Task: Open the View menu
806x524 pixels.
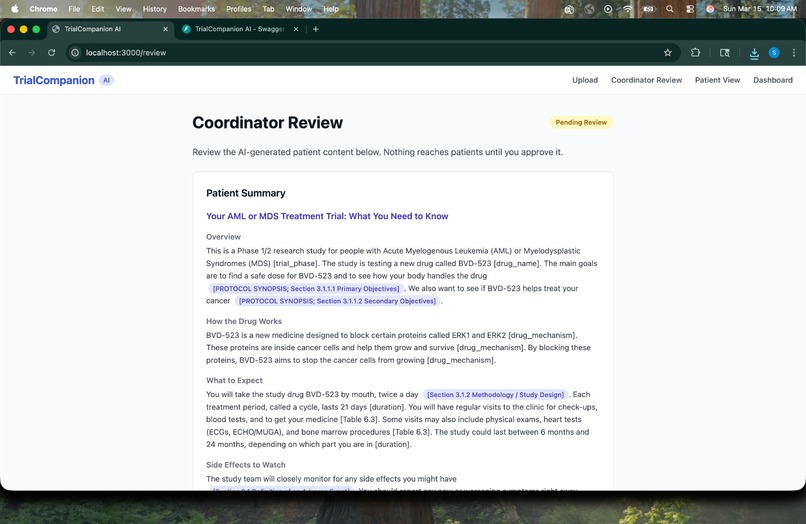Action: coord(123,9)
